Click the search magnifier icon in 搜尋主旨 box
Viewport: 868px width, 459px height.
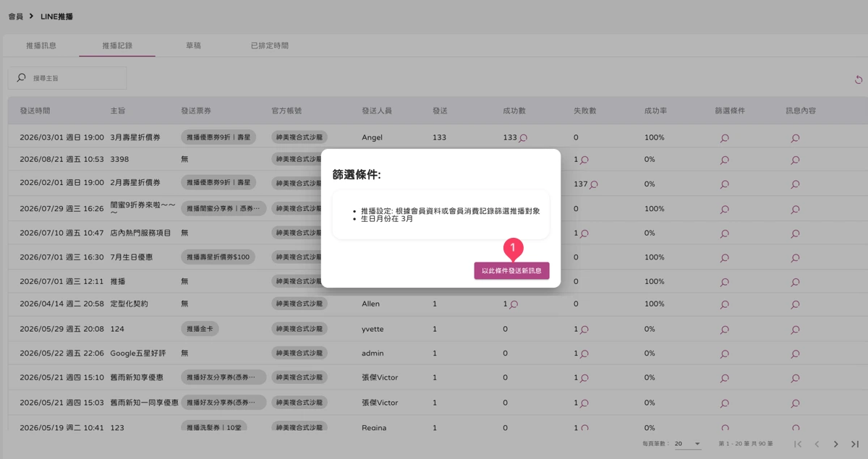point(21,77)
